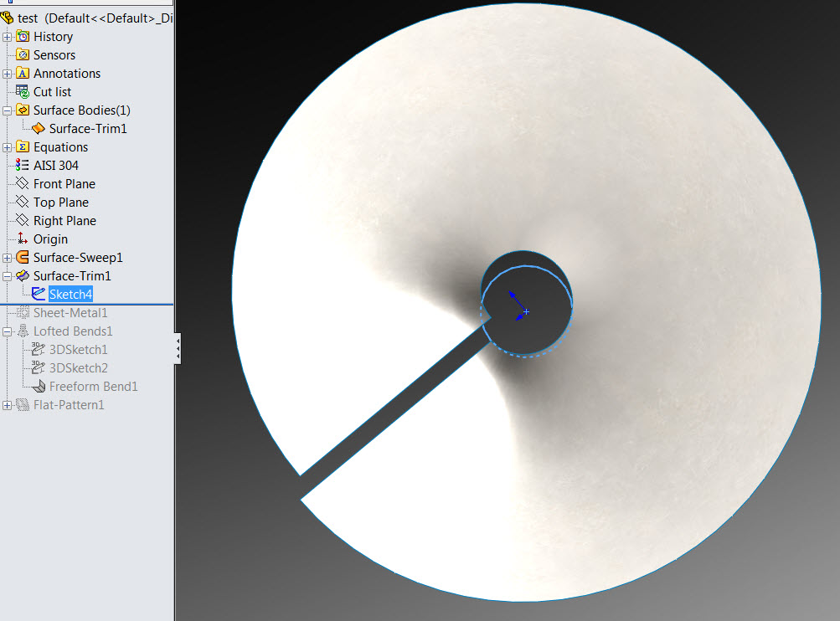
Task: Select the highlighted Sketch4 label
Action: tap(70, 294)
